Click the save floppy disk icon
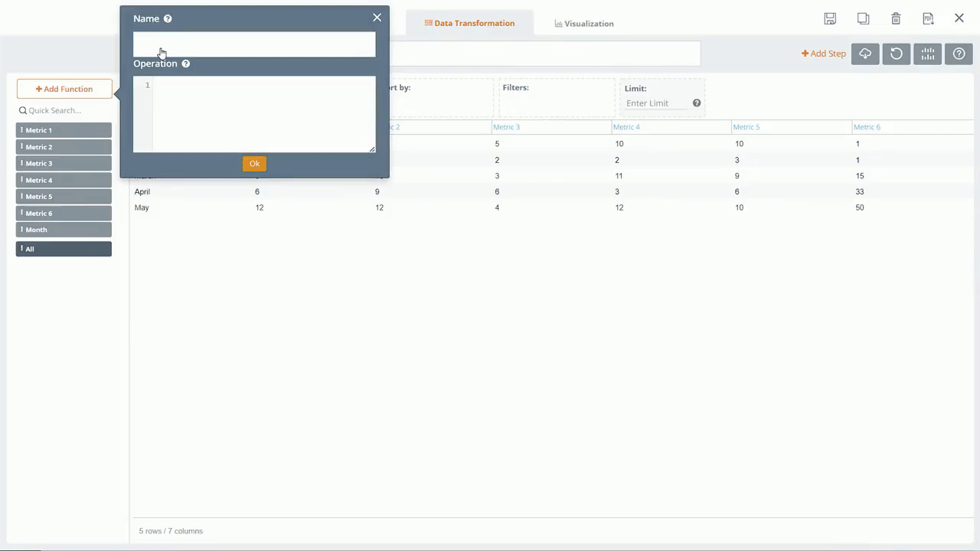This screenshot has width=980, height=551. click(x=830, y=18)
